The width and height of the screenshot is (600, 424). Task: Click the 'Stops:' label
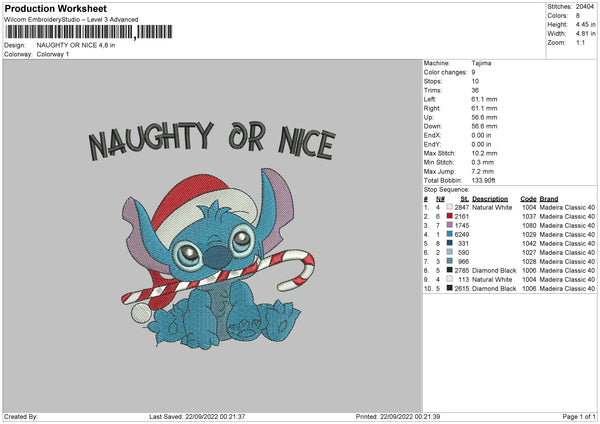coord(433,81)
